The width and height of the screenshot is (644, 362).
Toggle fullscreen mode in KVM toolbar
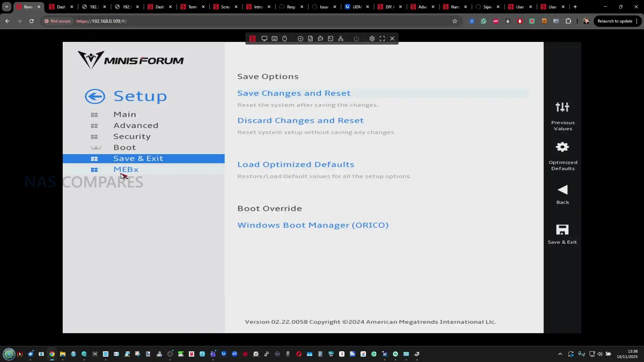[382, 39]
